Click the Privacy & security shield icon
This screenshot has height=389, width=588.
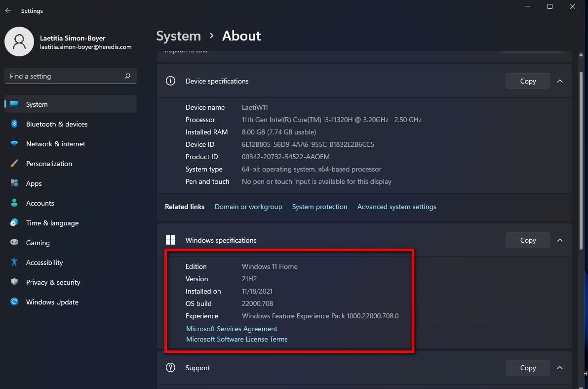pos(14,282)
